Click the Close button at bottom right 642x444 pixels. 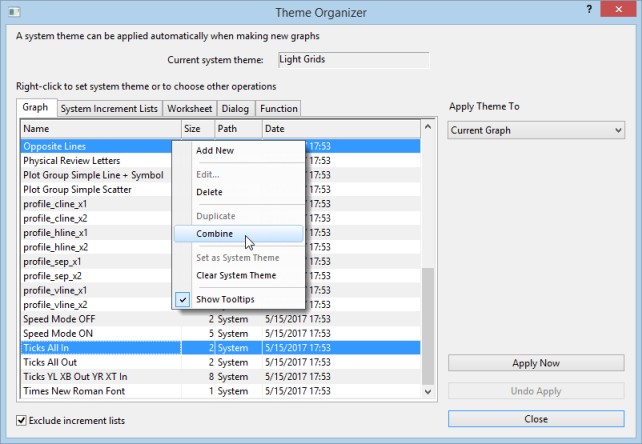pos(536,418)
